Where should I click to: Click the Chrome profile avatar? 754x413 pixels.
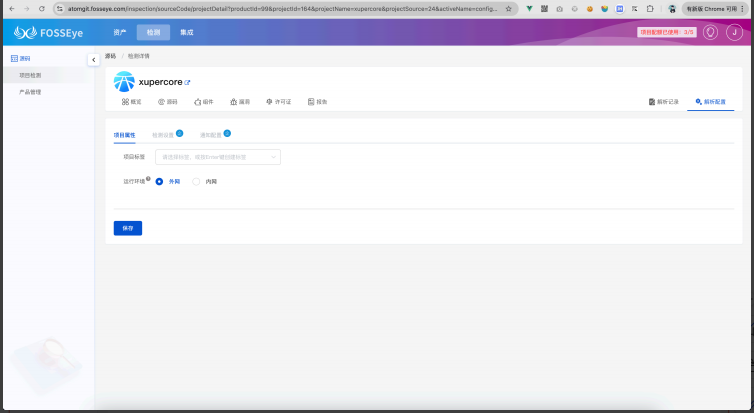(x=672, y=9)
